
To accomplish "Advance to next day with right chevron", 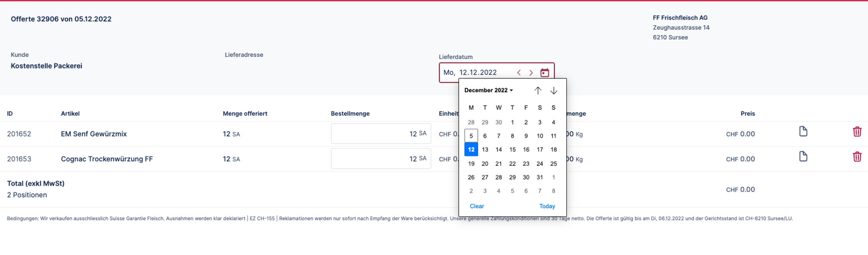I will [531, 72].
